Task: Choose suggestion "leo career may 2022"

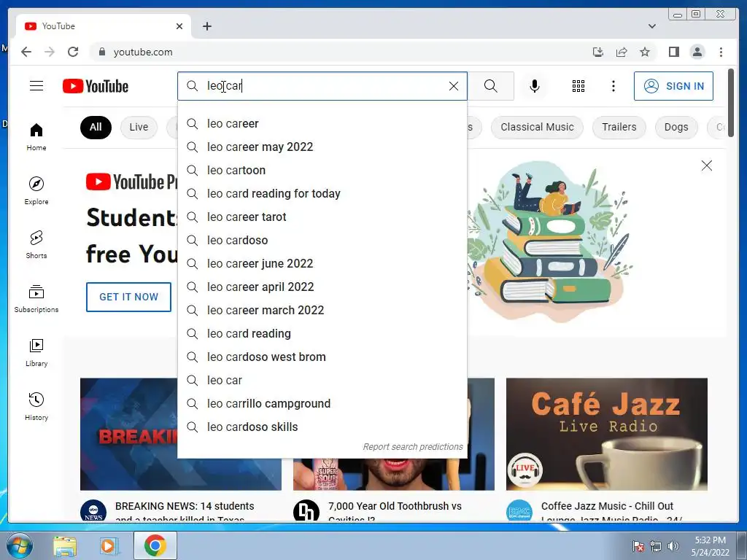Action: [322, 147]
